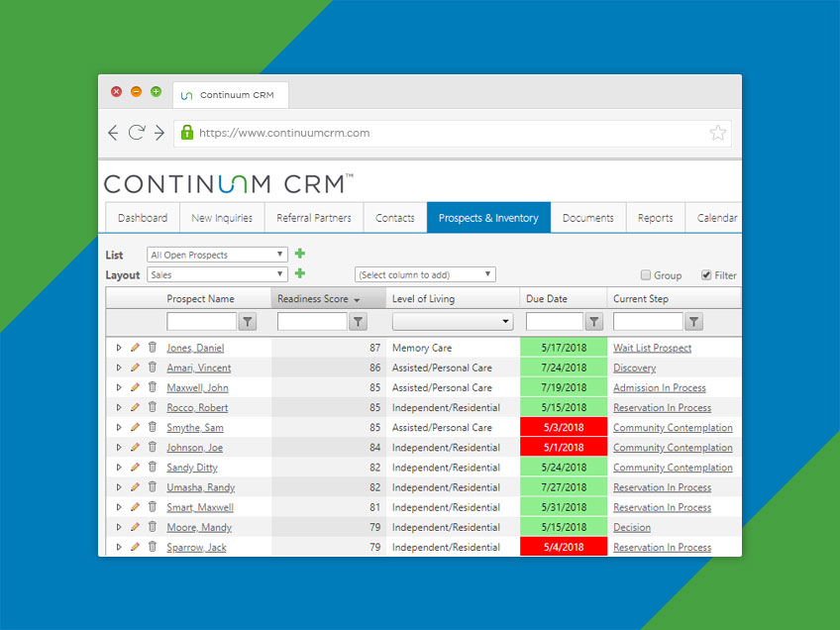Edit Jones, Daniel with pencil icon
The width and height of the screenshot is (840, 630).
coord(136,348)
